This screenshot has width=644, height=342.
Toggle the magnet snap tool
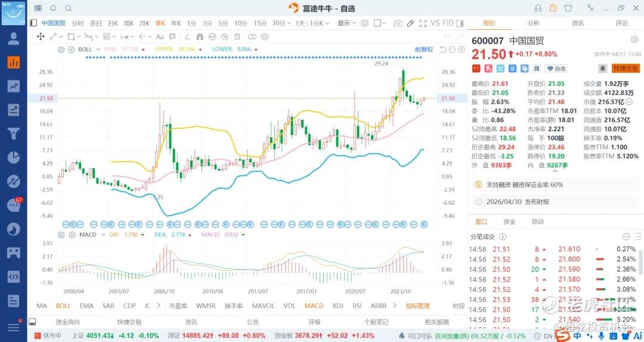click(x=200, y=36)
